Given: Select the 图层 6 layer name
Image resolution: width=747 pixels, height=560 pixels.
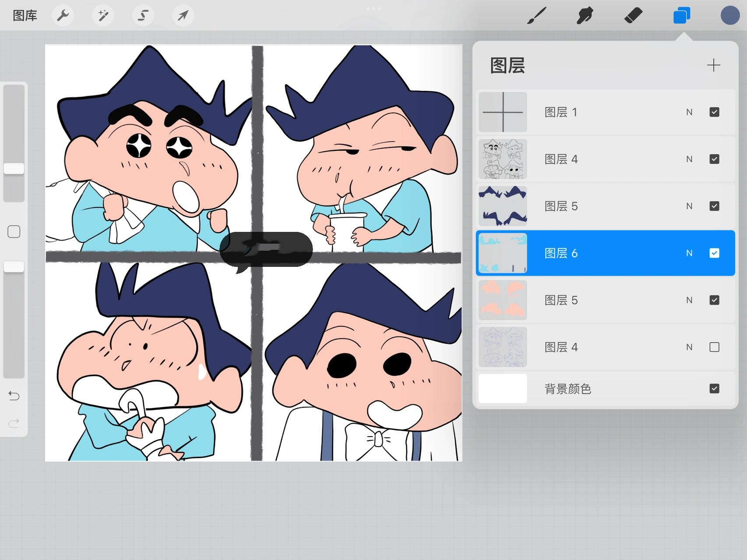Looking at the screenshot, I should click(561, 253).
